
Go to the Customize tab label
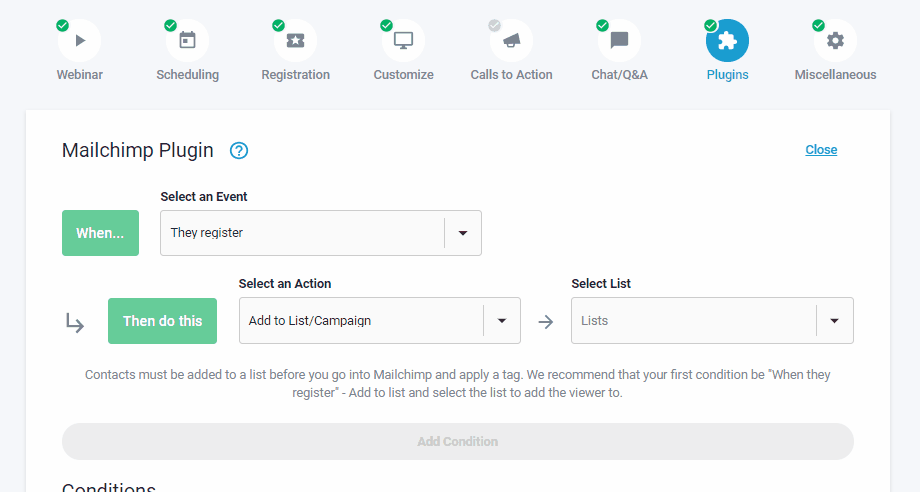click(403, 74)
